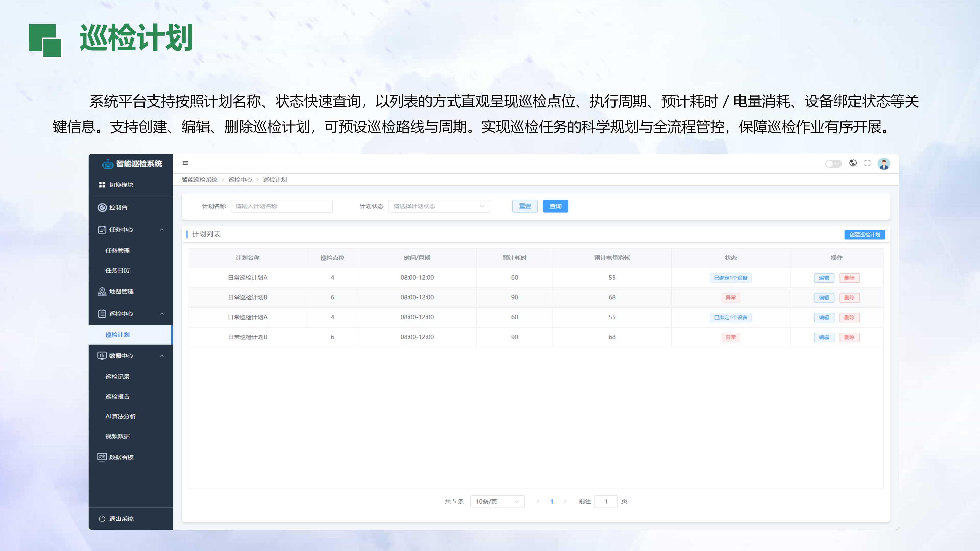The image size is (980, 551).
Task: Collapse the 巡检中心 submenu chevron
Action: [x=162, y=314]
